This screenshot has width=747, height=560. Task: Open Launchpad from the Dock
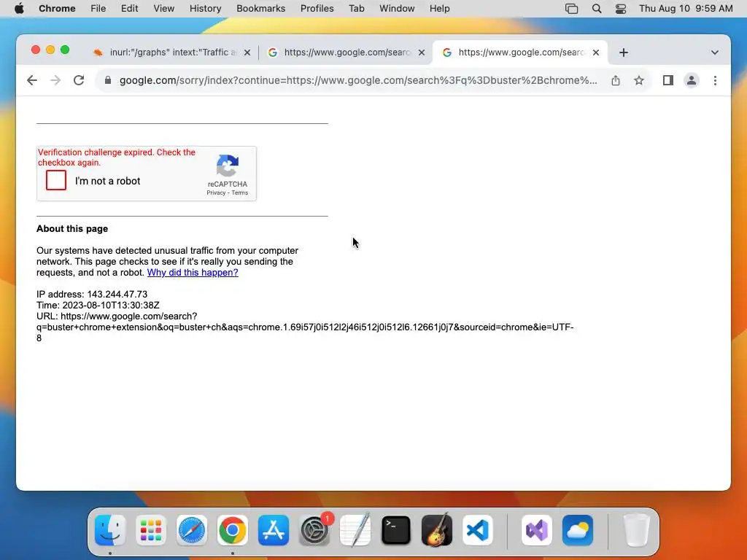[151, 530]
